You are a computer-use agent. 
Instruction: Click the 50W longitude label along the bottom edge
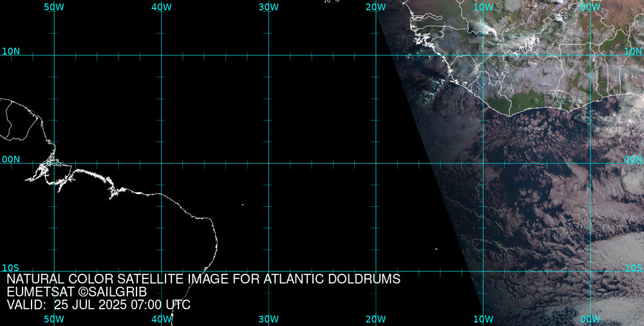pyautogui.click(x=54, y=320)
